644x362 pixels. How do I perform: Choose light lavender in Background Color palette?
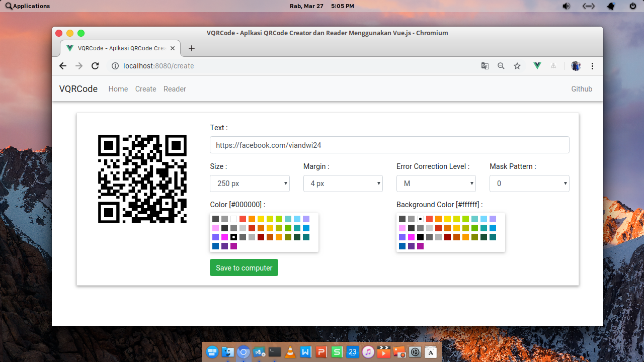tap(493, 219)
